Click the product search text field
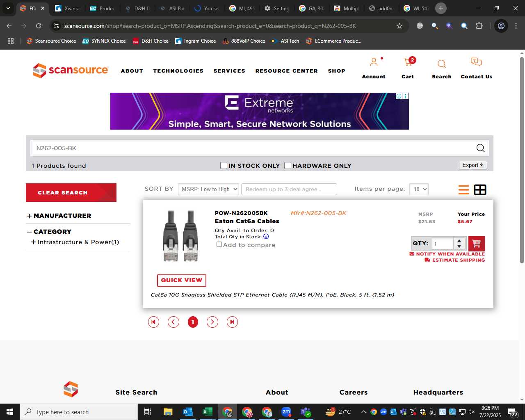The height and width of the screenshot is (420, 525). (x=252, y=148)
